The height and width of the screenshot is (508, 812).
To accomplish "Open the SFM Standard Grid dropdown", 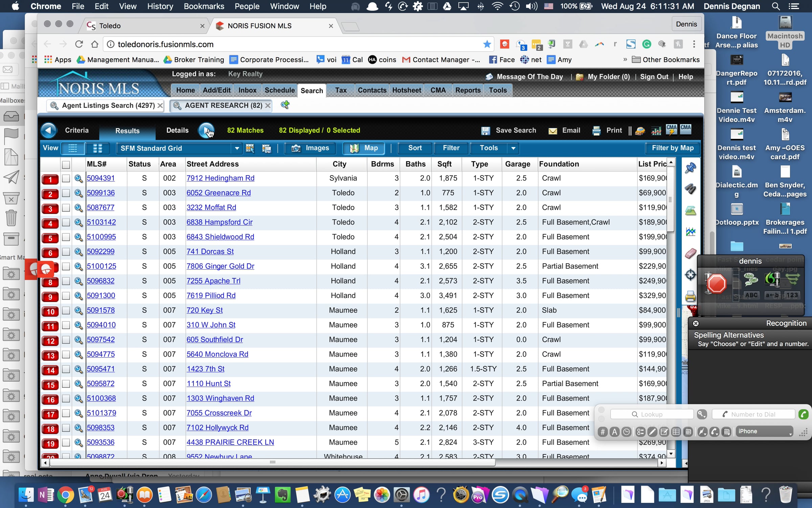I will [x=237, y=148].
